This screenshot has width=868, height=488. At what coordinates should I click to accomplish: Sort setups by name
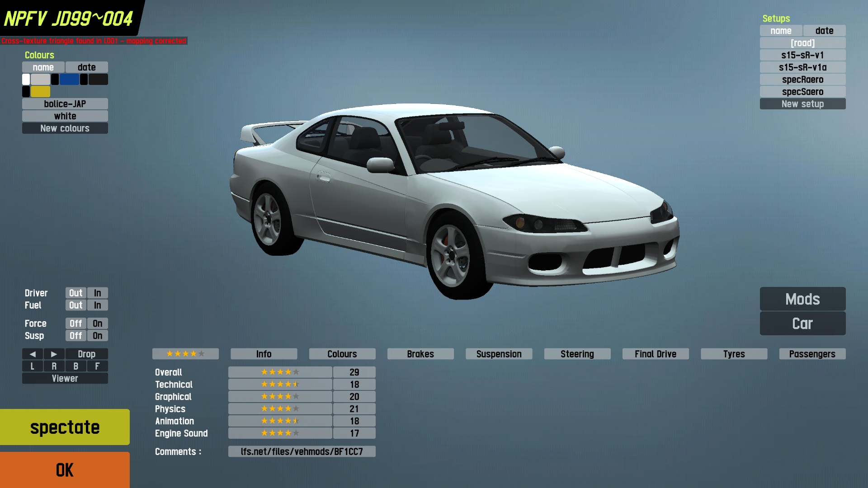coord(781,31)
